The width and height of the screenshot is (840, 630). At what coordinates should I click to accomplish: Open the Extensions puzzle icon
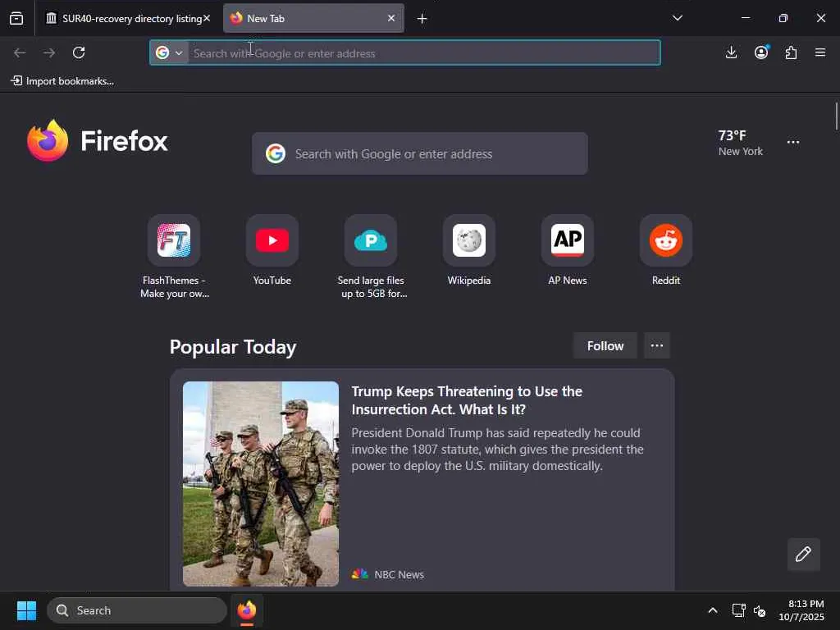click(791, 52)
